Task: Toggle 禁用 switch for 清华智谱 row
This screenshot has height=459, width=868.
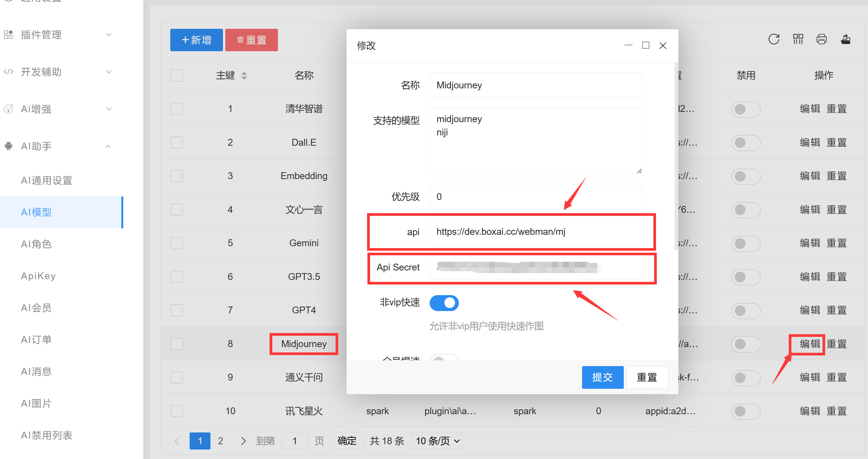Action: click(746, 109)
